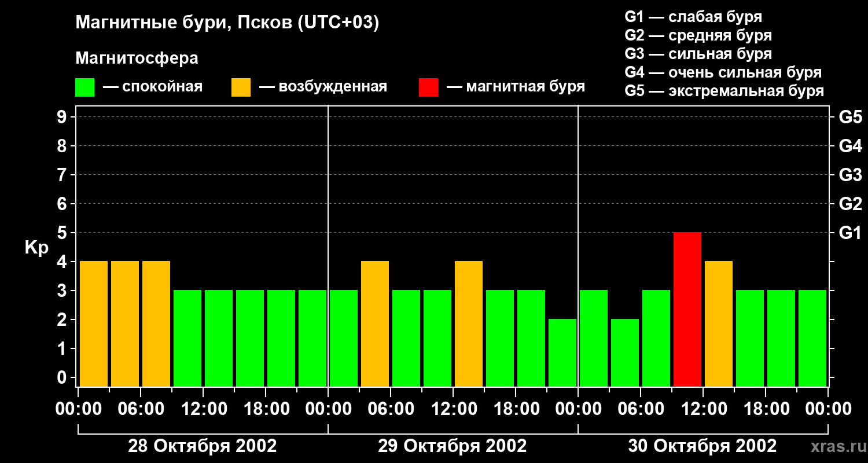Click the red 'магнитная буря' legend swatch
Viewport: 868px width, 463px height.
click(x=428, y=87)
